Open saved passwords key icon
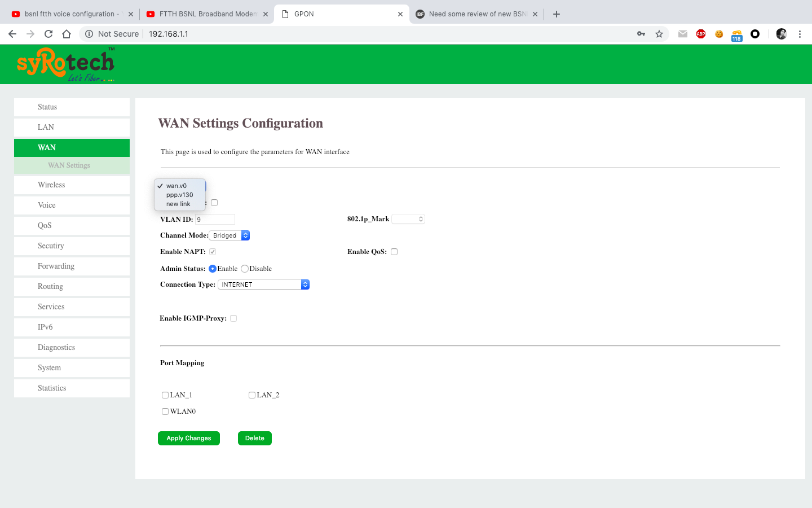Viewport: 812px width, 508px height. click(x=641, y=34)
